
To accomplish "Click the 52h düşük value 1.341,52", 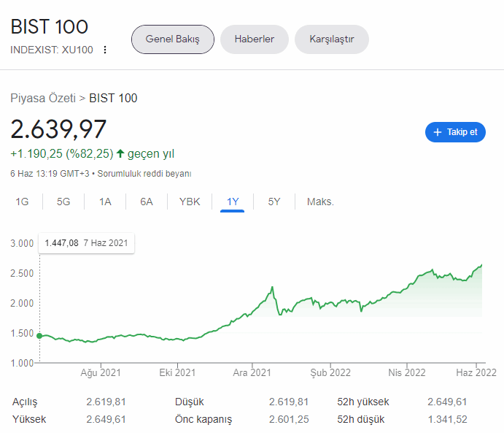I will pos(447,419).
